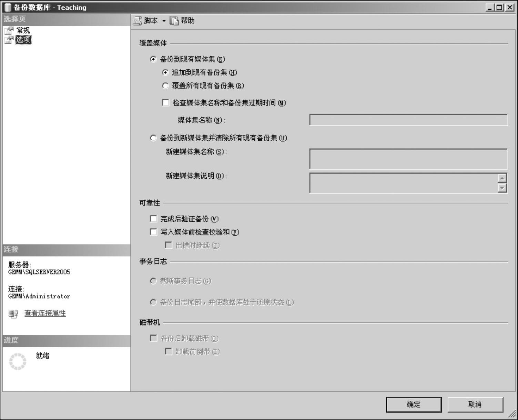
Task: Click the database icon in title bar
Action: point(8,7)
